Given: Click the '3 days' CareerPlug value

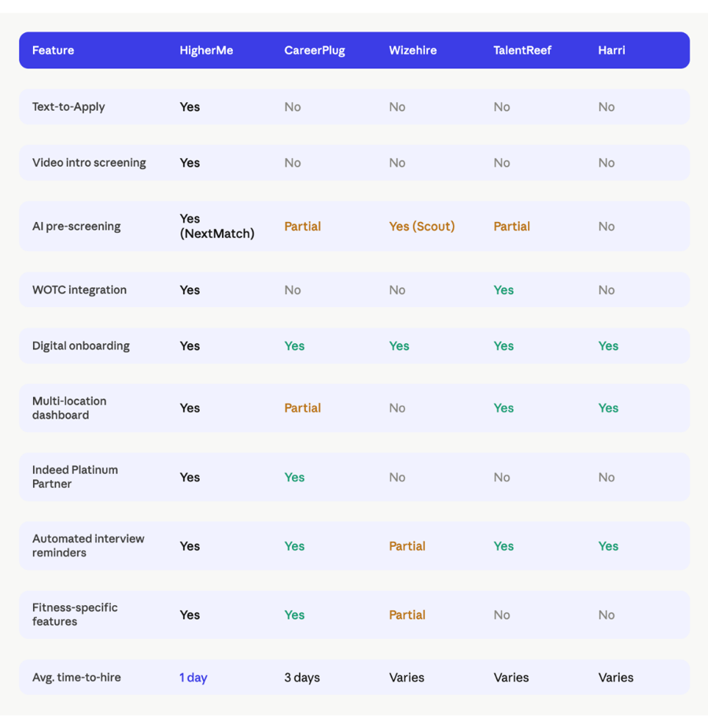Looking at the screenshot, I should tap(302, 678).
